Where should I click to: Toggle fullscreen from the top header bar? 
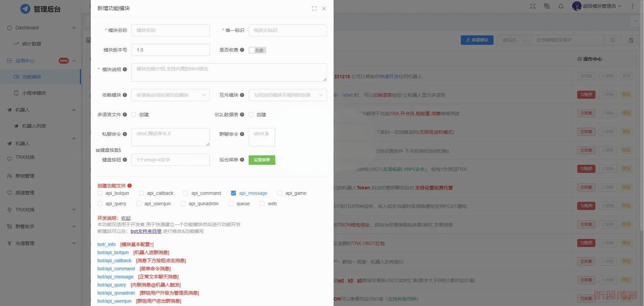533,6
